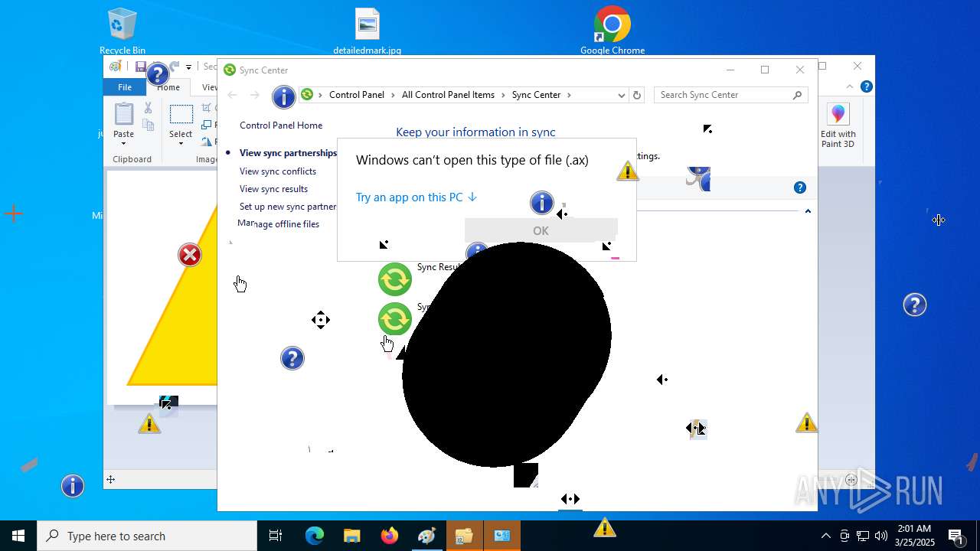Click the OK button in the file dialog
Viewport: 980px width, 551px height.
point(541,230)
